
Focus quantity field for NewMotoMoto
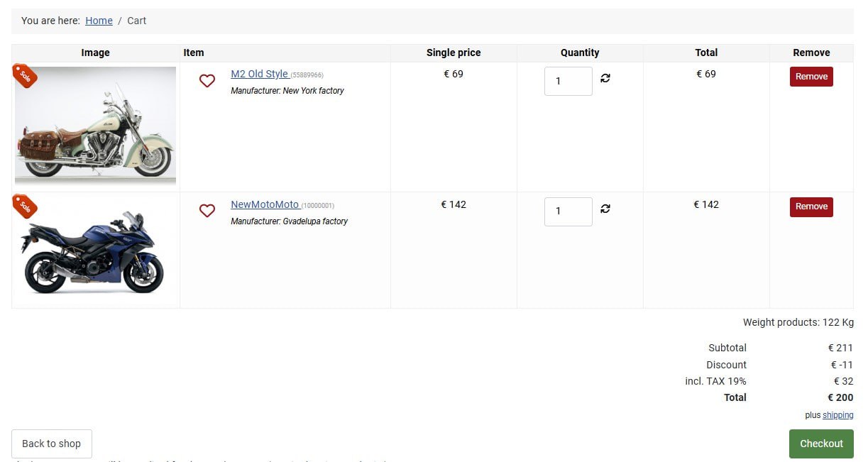[568, 211]
